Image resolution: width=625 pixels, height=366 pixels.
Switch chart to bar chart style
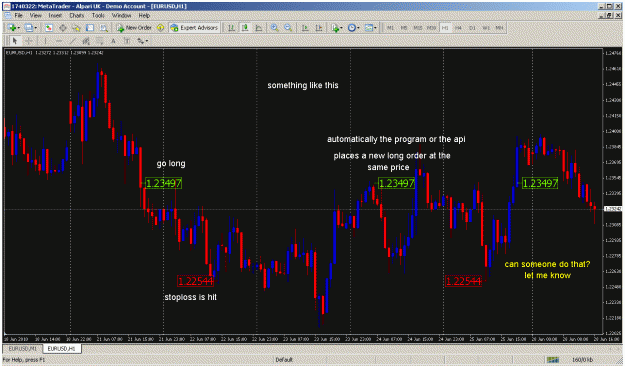231,28
